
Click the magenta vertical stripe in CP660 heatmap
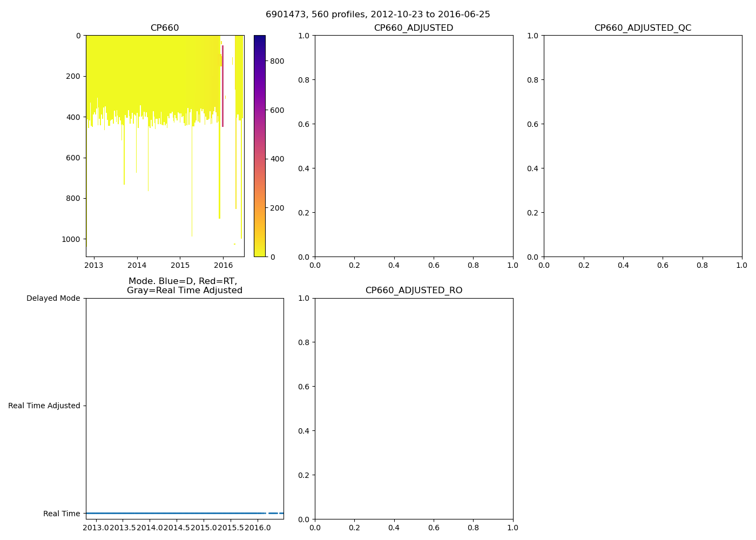pos(222,86)
